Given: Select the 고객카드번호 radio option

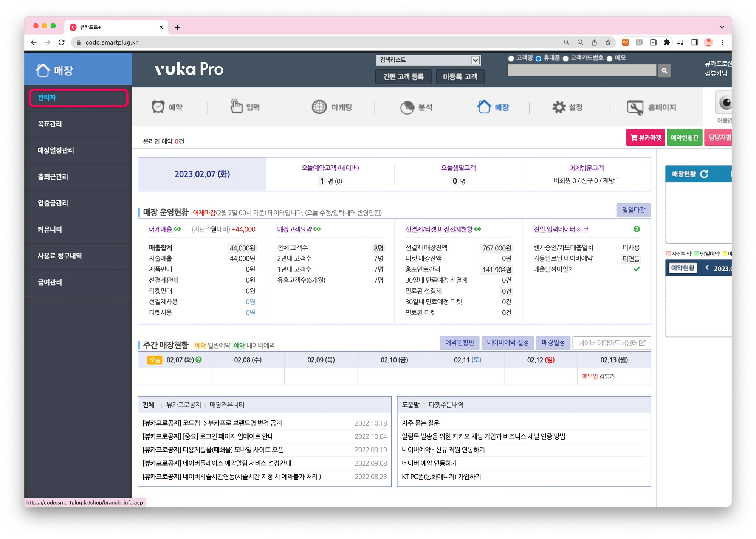Looking at the screenshot, I should click(565, 58).
